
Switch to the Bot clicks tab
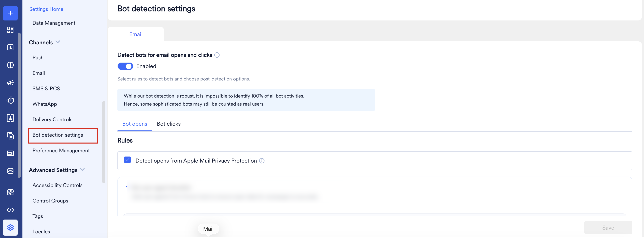pos(169,124)
